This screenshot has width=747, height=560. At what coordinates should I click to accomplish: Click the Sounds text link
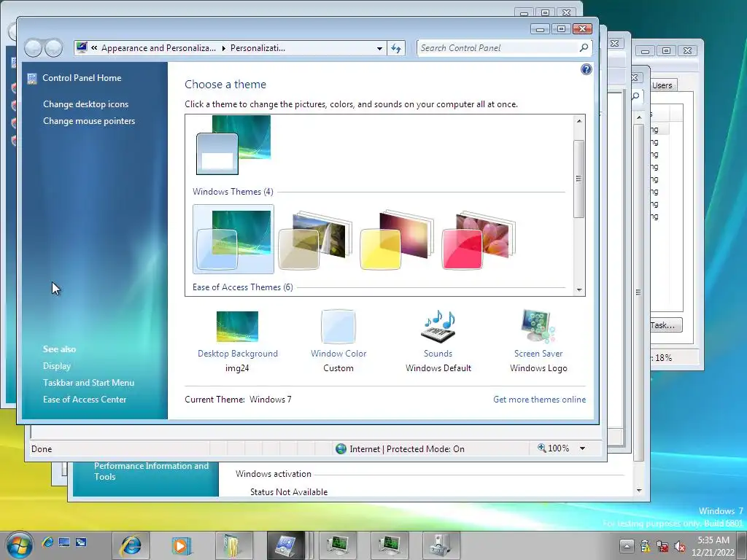438,354
